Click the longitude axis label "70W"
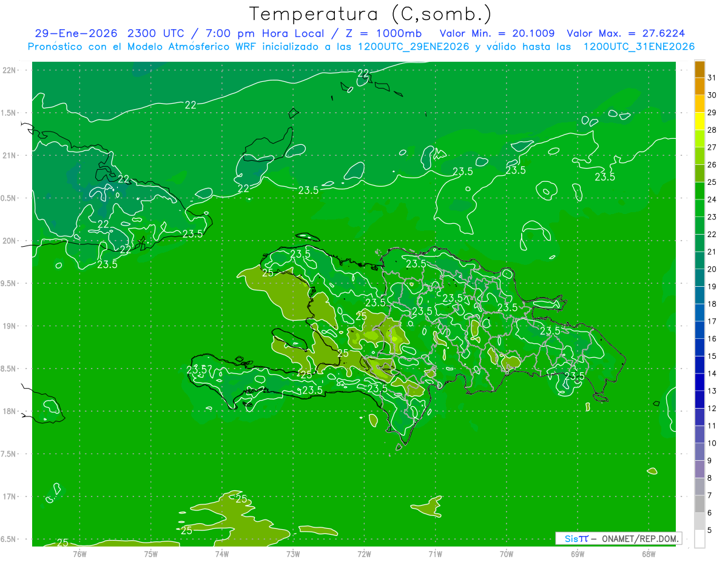728x562 pixels. click(x=506, y=554)
